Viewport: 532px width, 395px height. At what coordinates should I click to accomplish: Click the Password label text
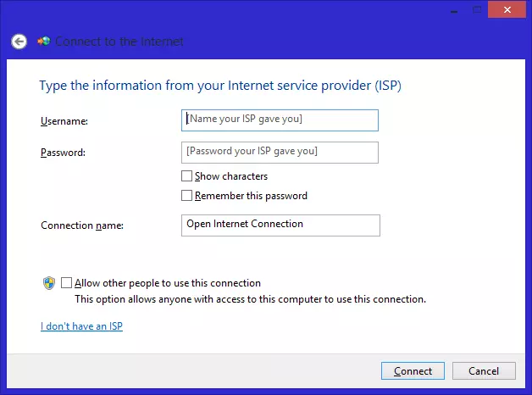coord(64,153)
